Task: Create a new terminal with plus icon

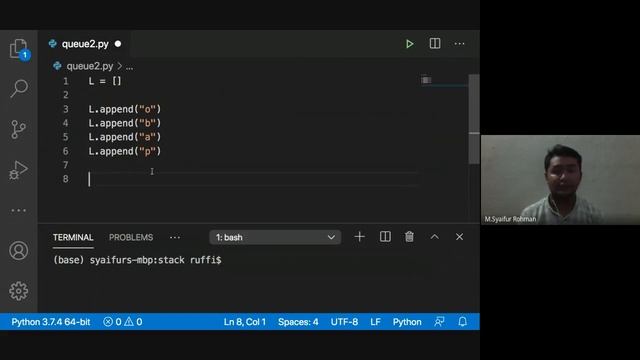Action: 360,237
